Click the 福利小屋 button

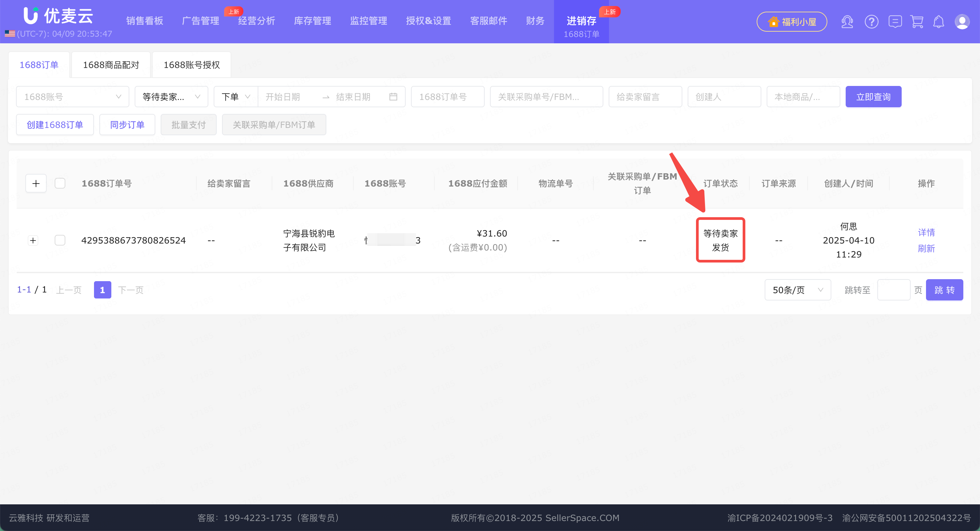point(792,22)
